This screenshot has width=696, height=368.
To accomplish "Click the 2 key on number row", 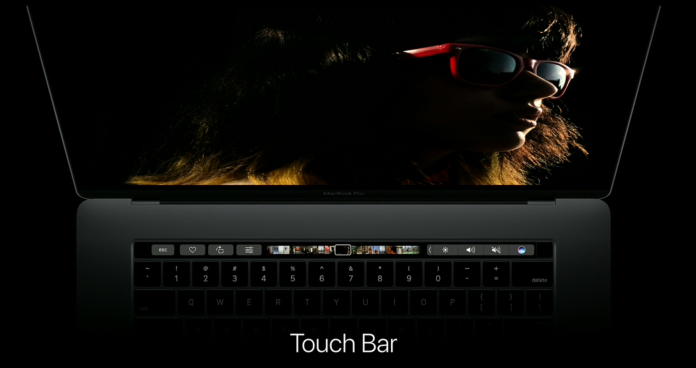I will [206, 274].
